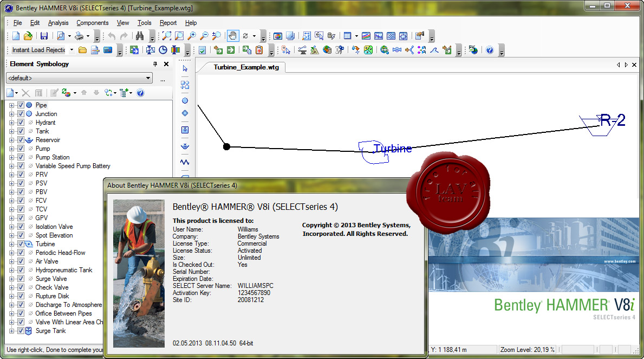The width and height of the screenshot is (644, 359).
Task: Expand the Reservoir tree node
Action: 11,140
